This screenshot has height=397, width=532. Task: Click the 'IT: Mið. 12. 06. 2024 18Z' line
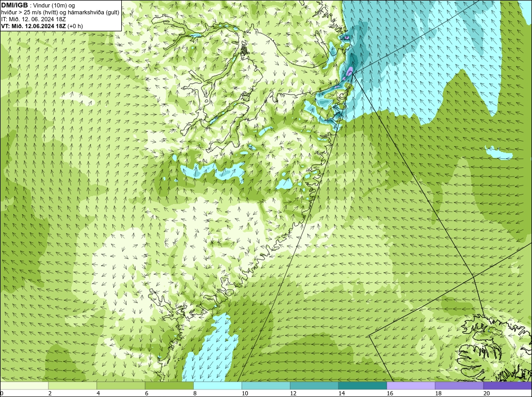[33, 19]
